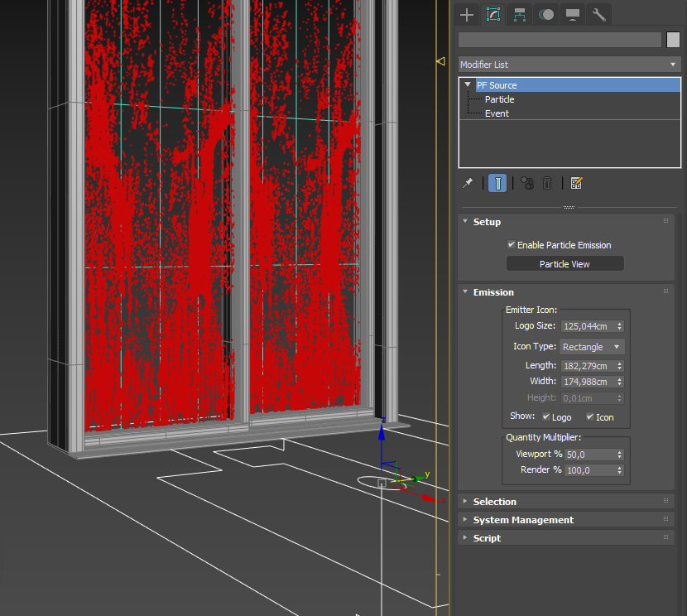The image size is (687, 616).
Task: Select Event in the modifier stack
Action: click(x=497, y=113)
